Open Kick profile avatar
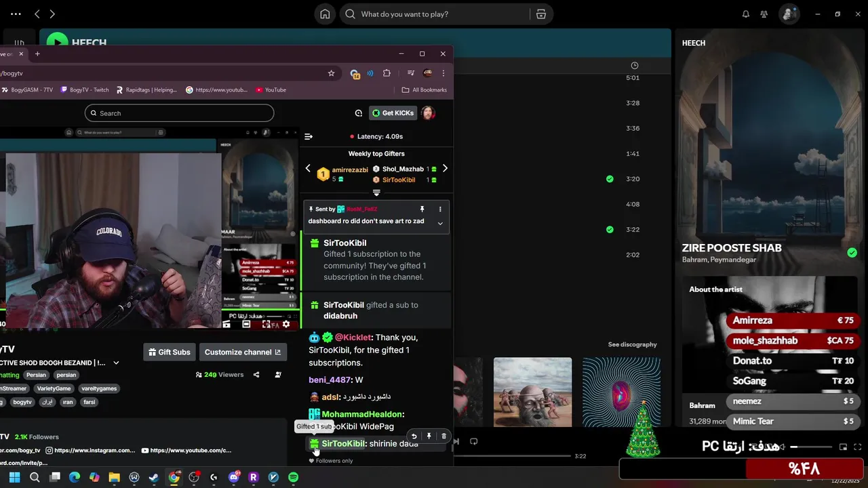 428,113
